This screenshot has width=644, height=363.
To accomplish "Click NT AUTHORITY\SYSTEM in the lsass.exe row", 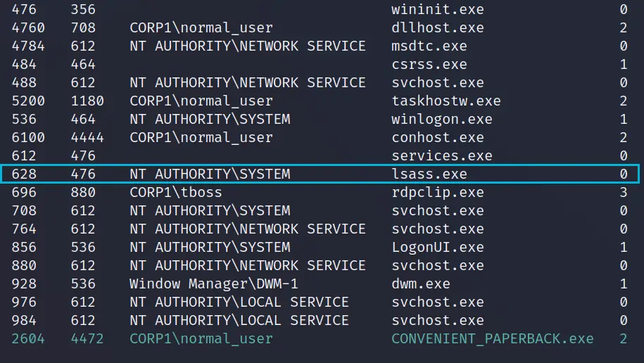I will click(x=210, y=174).
